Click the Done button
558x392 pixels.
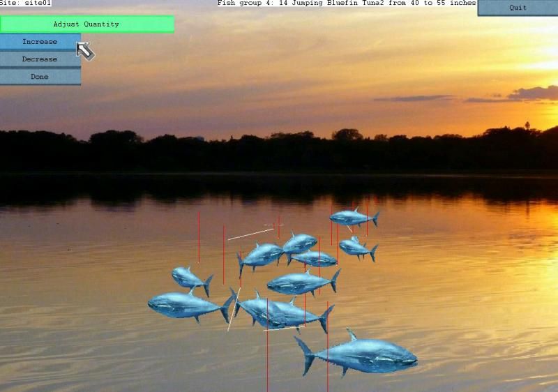40,77
